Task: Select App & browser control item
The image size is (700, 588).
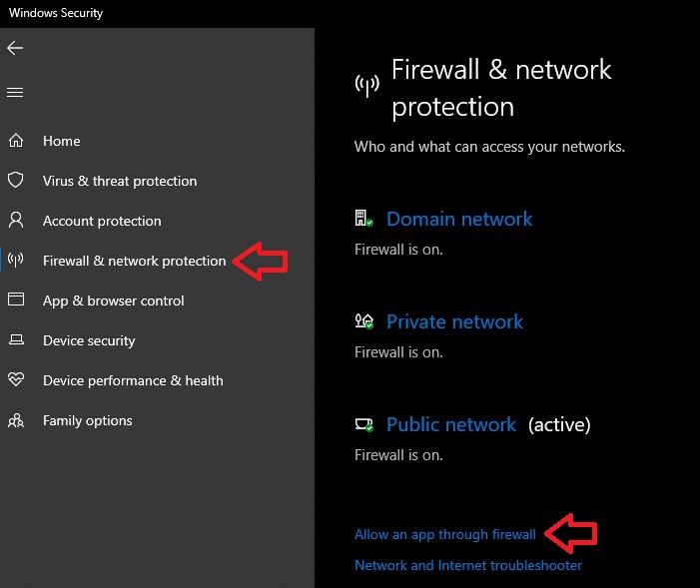Action: (x=114, y=300)
